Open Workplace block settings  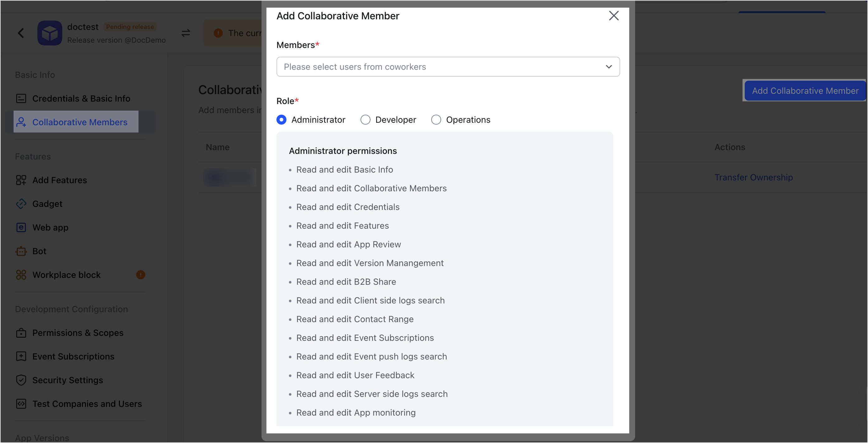(x=66, y=275)
